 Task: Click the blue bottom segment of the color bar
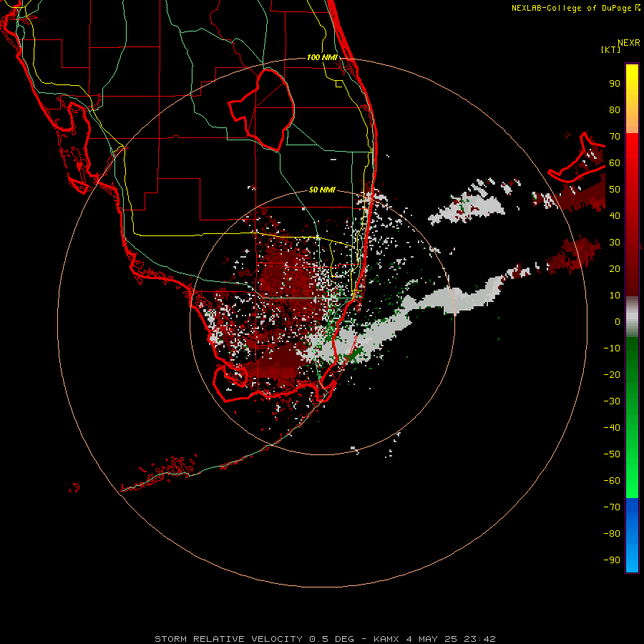pos(632,535)
